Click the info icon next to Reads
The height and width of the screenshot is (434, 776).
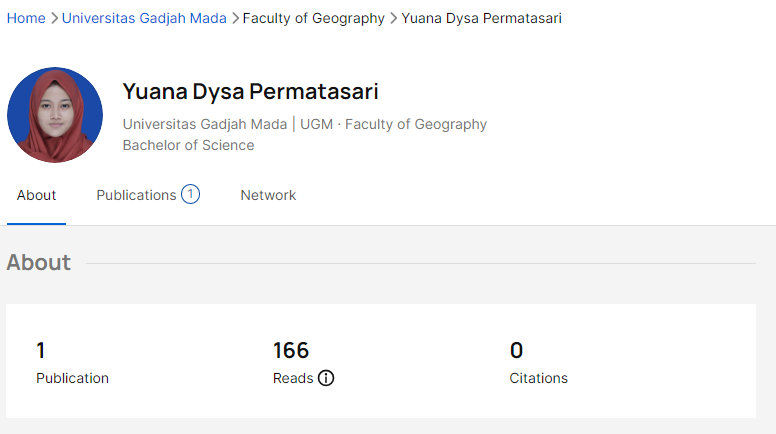(x=326, y=379)
